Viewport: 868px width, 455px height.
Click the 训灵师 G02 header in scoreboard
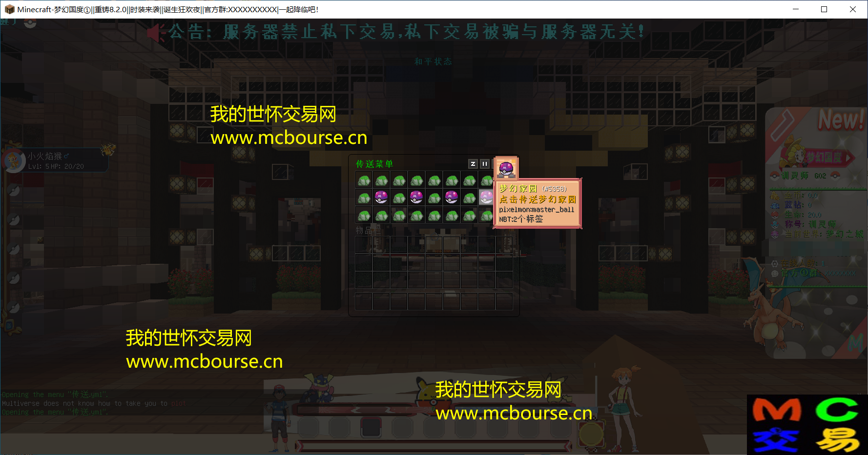click(x=804, y=176)
